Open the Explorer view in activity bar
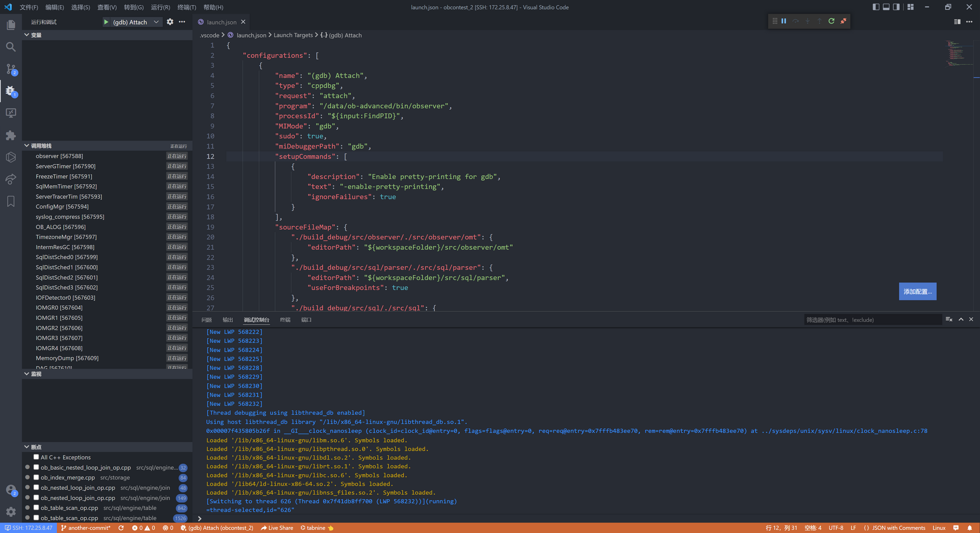The image size is (980, 533). (11, 24)
